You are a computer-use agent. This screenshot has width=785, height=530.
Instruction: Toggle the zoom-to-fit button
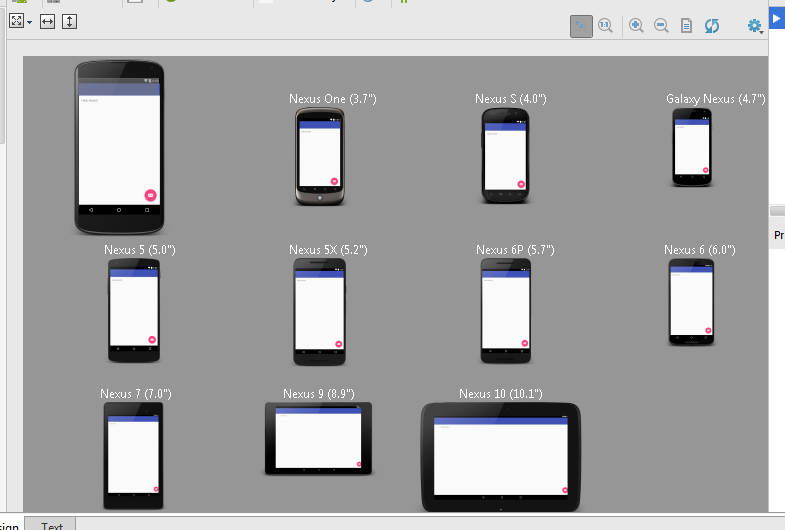pyautogui.click(x=581, y=26)
